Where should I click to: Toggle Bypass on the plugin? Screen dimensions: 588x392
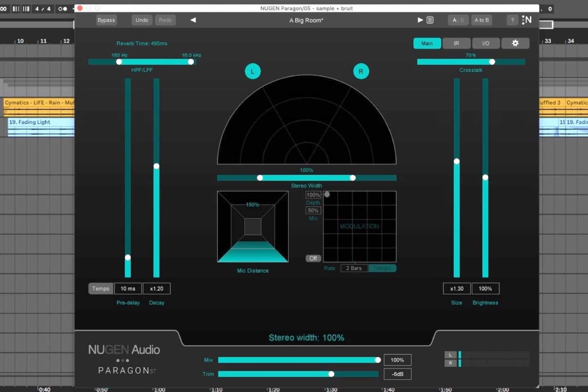click(106, 20)
